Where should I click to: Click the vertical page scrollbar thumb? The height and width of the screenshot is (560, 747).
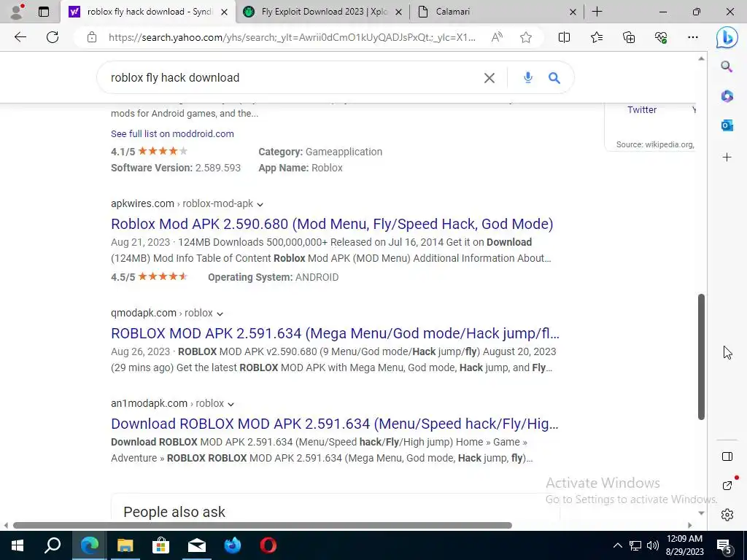(x=701, y=357)
